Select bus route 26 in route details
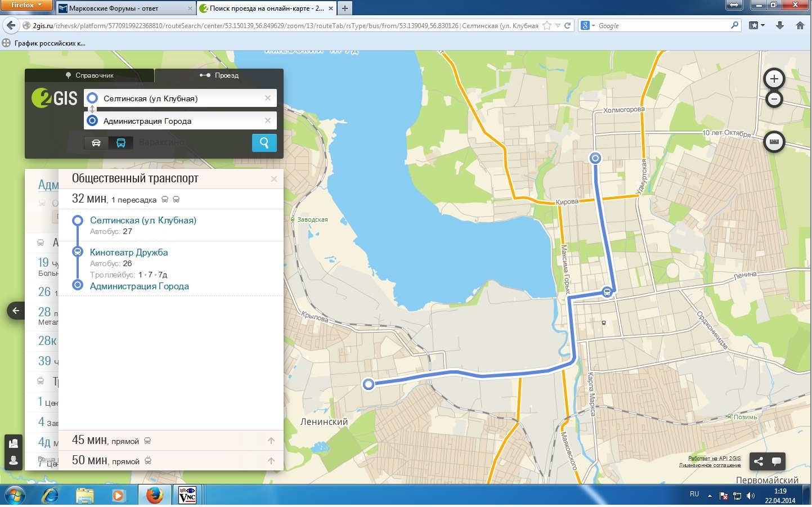812x507 pixels. click(x=127, y=263)
